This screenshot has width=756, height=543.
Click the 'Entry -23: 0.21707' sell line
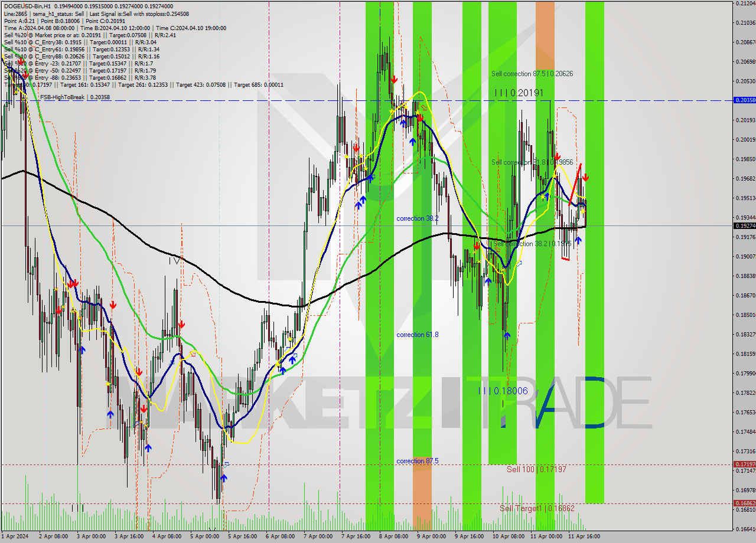tap(79, 63)
